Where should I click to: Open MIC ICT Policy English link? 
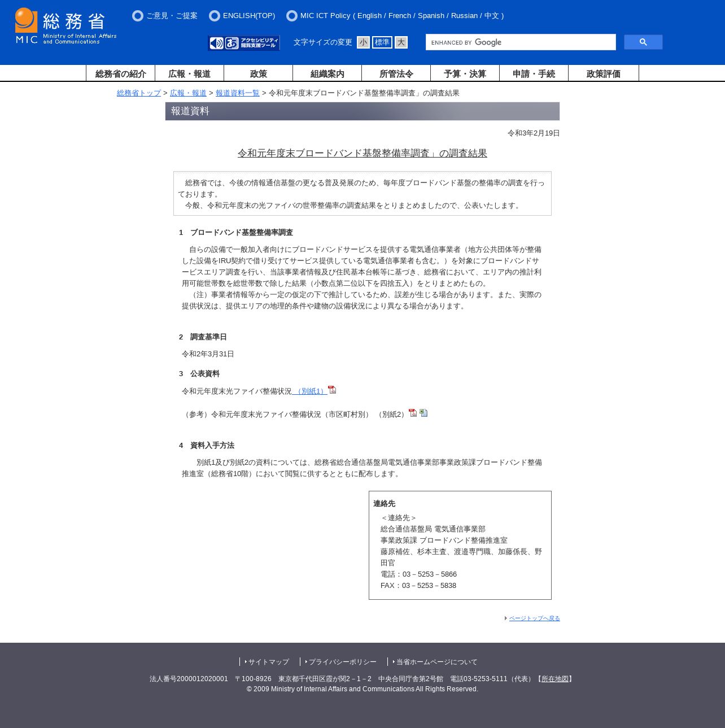(370, 16)
